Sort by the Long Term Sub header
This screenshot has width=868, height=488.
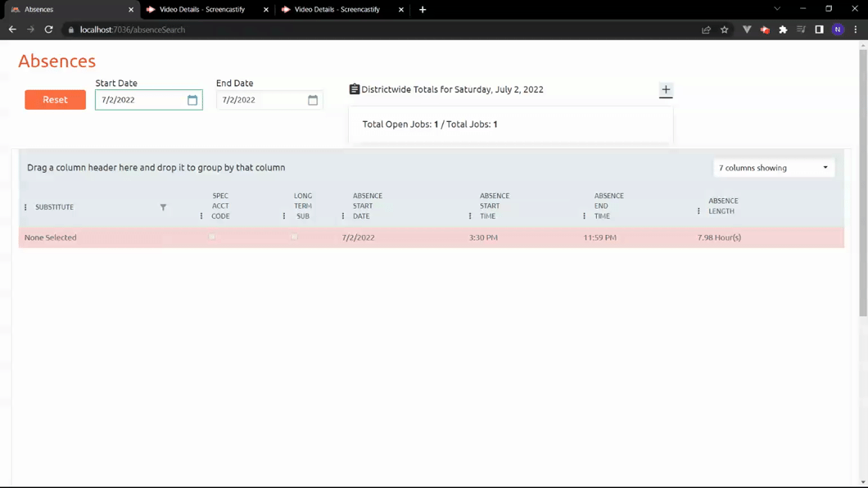pos(303,206)
